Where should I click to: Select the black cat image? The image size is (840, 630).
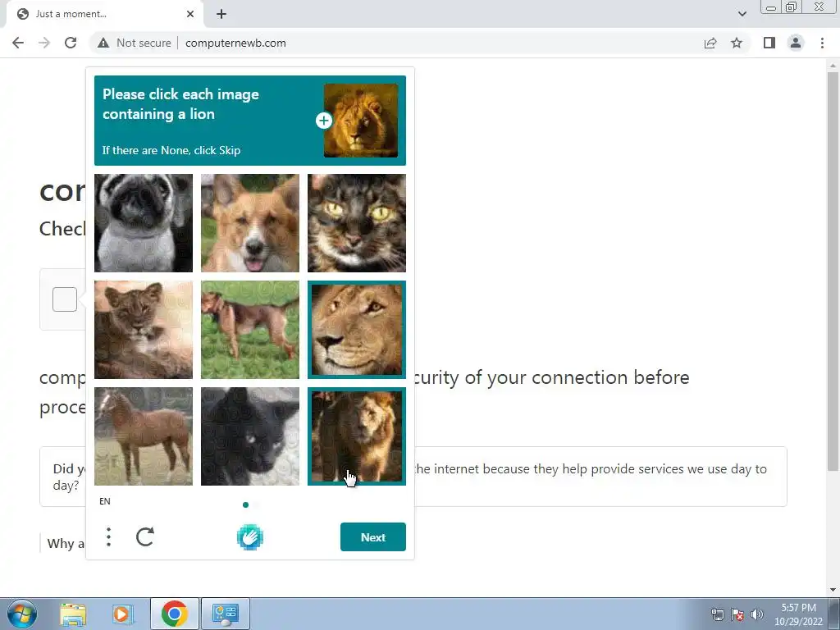click(250, 436)
